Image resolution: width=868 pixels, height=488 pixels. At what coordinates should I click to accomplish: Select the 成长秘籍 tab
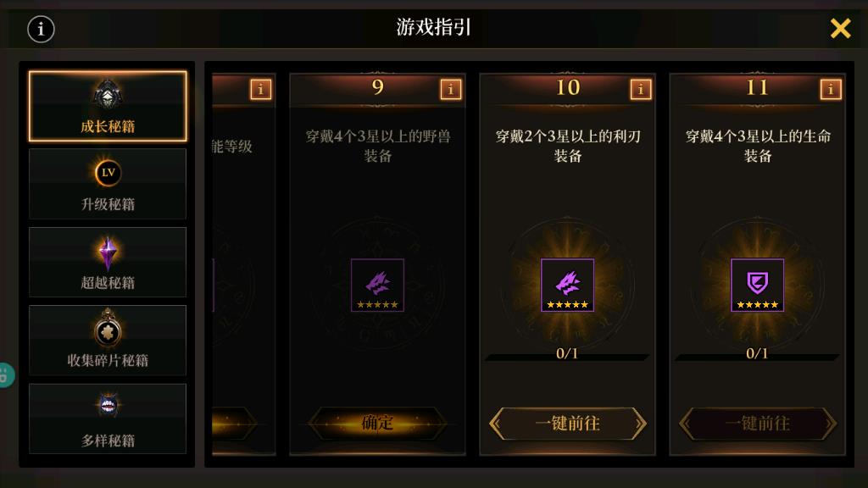point(108,106)
